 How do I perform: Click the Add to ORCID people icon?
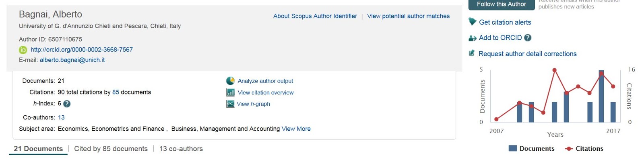pos(473,38)
